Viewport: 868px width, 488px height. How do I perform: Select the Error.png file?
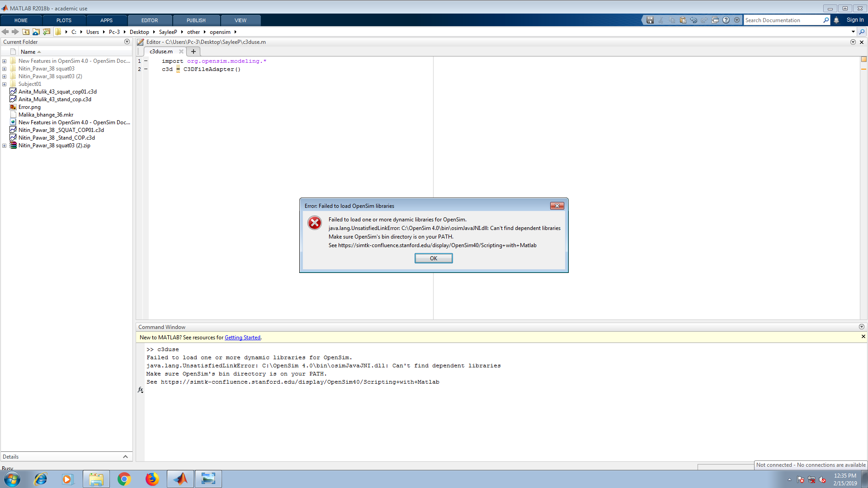point(29,107)
